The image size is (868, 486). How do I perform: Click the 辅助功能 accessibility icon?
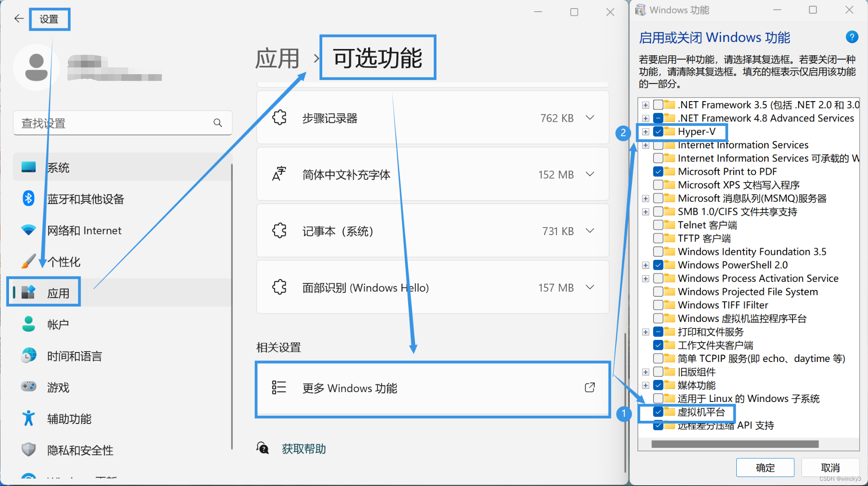click(x=28, y=418)
